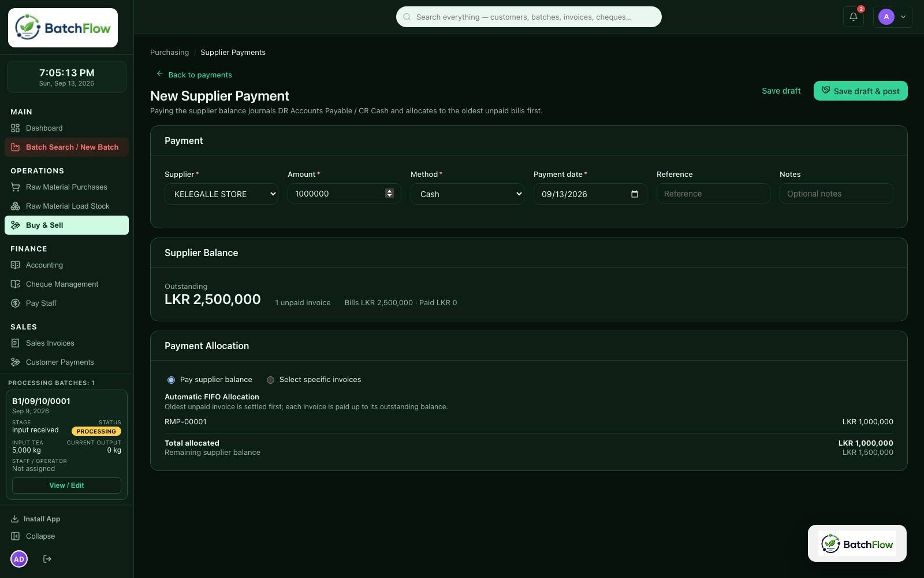Screen dimensions: 924x578
Task: Open the notifications bell
Action: click(853, 17)
